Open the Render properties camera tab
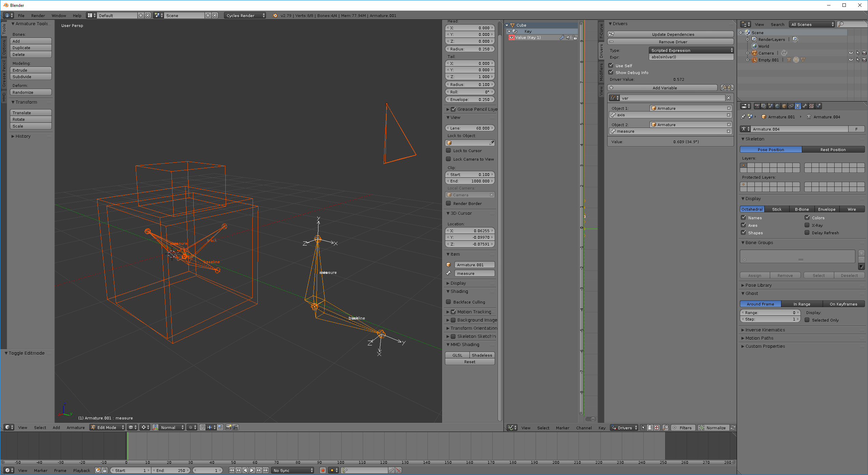This screenshot has height=475, width=868. click(x=757, y=106)
